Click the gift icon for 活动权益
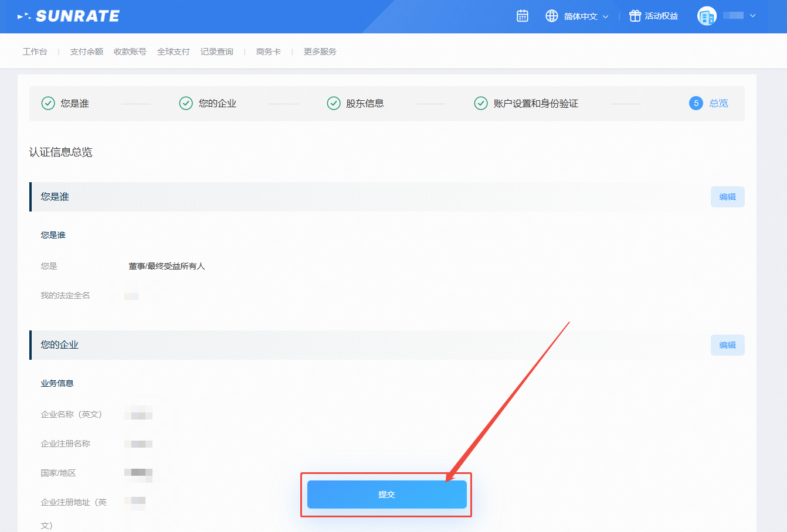Viewport: 787px width, 532px height. tap(635, 16)
